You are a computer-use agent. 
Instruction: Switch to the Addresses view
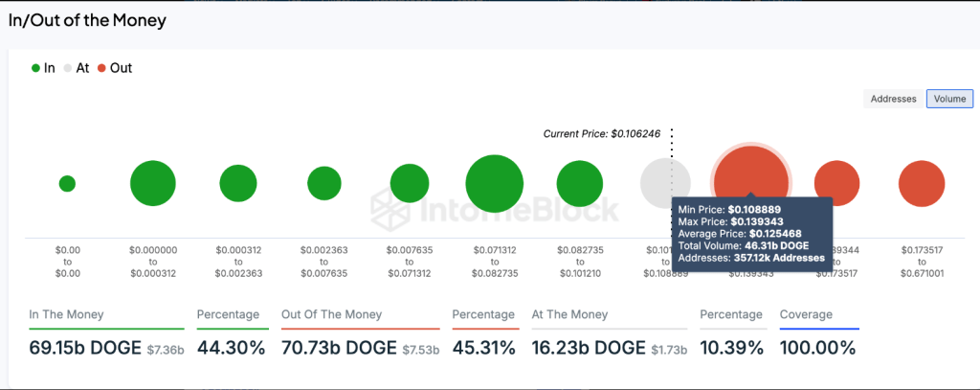(x=893, y=99)
